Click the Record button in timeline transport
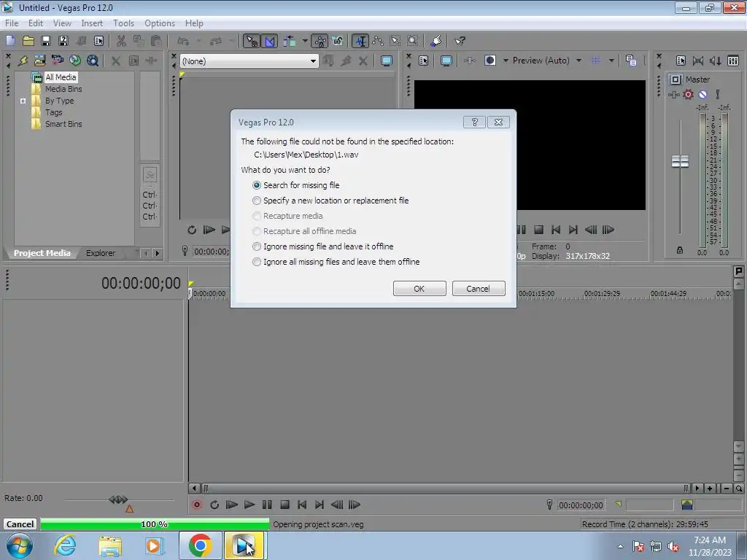This screenshot has height=560, width=747. 196,505
